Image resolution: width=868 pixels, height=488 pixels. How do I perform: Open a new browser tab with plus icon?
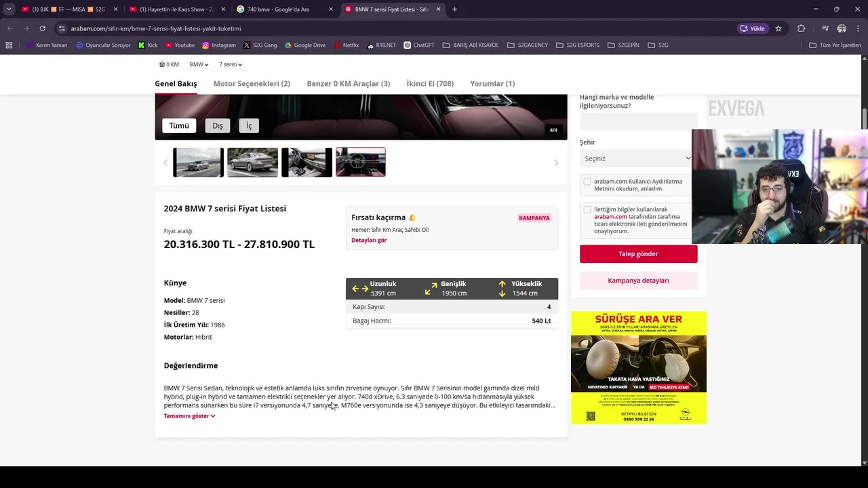point(454,9)
